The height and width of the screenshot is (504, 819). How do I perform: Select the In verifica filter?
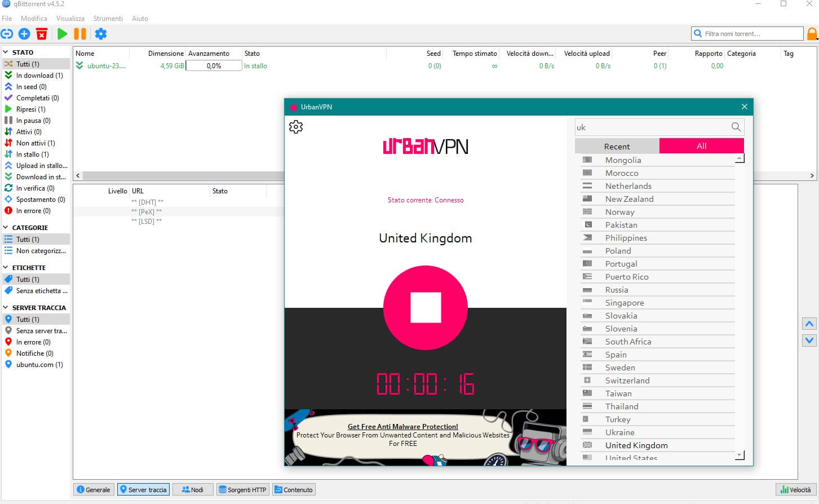coord(36,188)
